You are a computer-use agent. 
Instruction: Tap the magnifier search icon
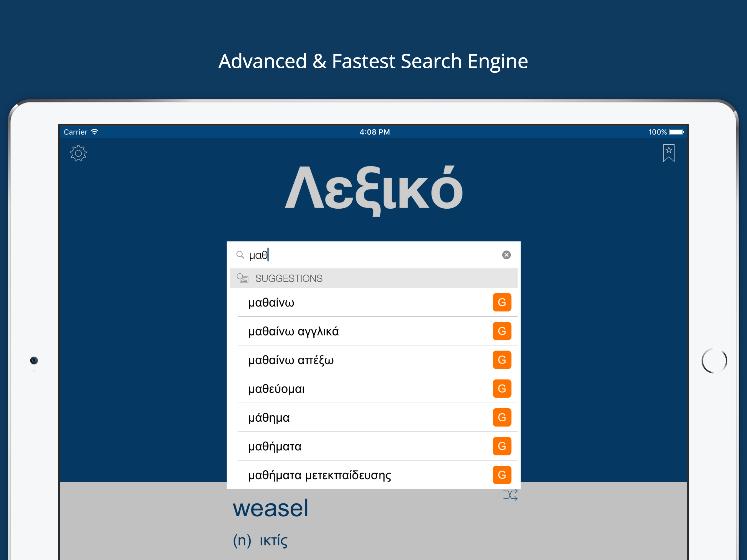click(x=240, y=255)
